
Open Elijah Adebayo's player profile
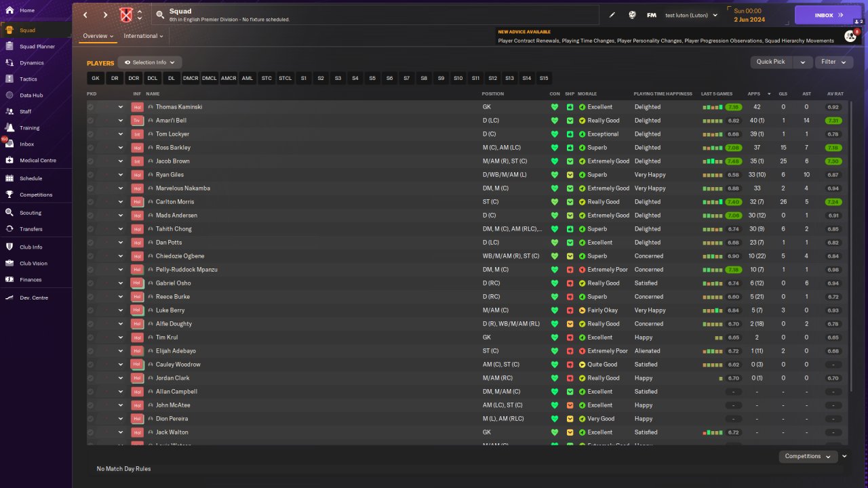point(176,351)
